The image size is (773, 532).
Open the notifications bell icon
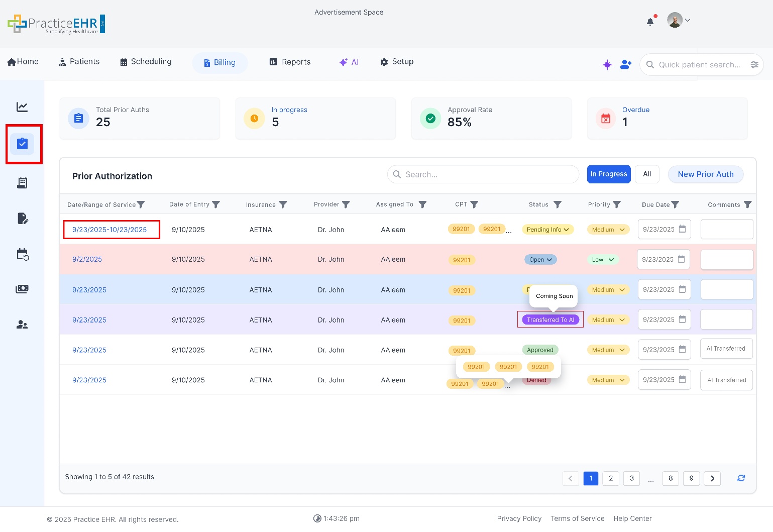[x=650, y=22]
